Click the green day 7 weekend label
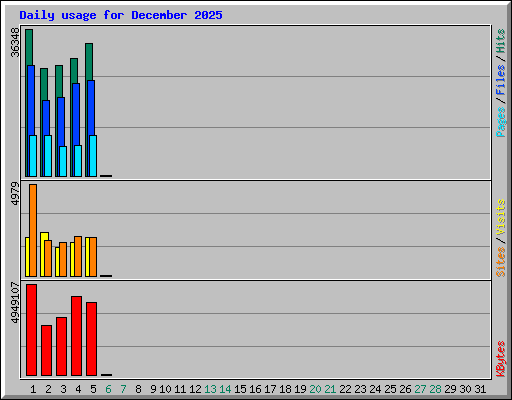This screenshot has width=512, height=400. [123, 389]
